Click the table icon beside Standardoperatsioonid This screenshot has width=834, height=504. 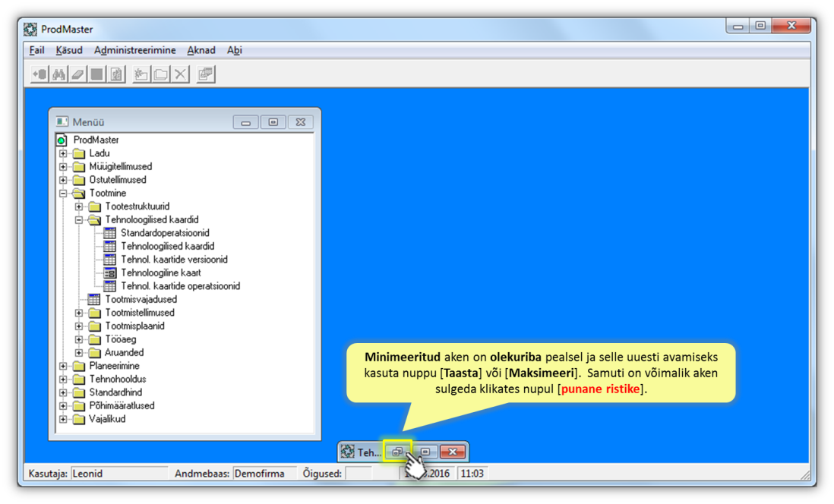[109, 233]
